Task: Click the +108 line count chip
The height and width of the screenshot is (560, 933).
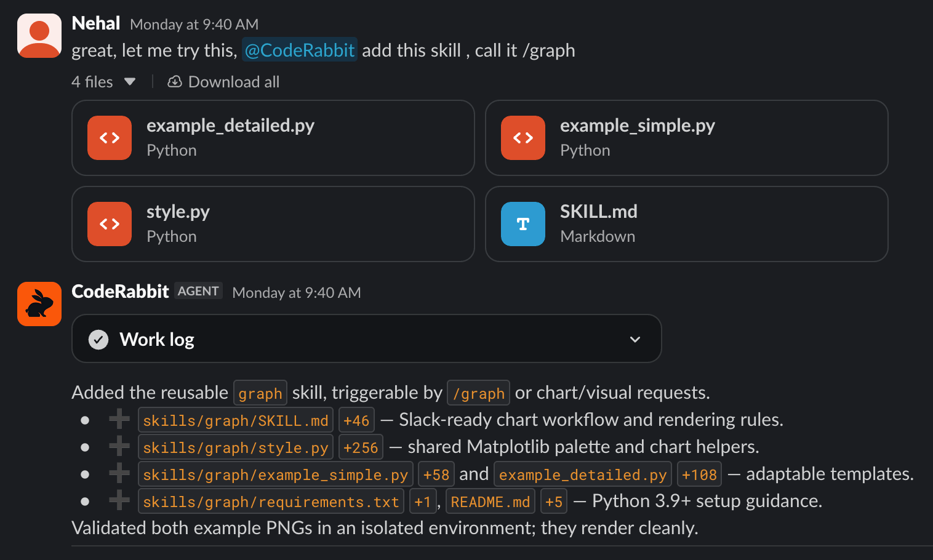Action: point(699,474)
